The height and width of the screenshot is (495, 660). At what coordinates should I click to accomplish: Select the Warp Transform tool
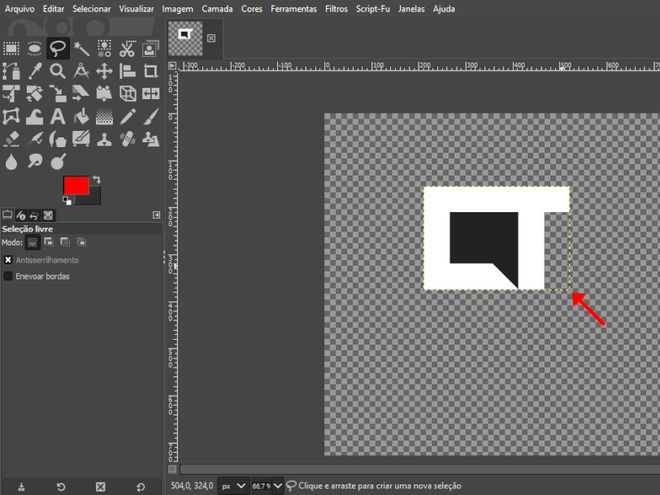point(35,117)
